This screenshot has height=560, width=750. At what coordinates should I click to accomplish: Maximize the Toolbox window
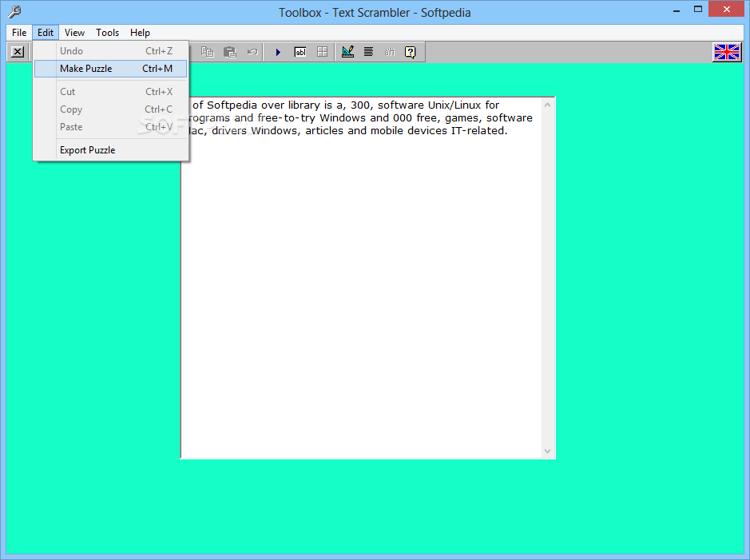pyautogui.click(x=698, y=10)
